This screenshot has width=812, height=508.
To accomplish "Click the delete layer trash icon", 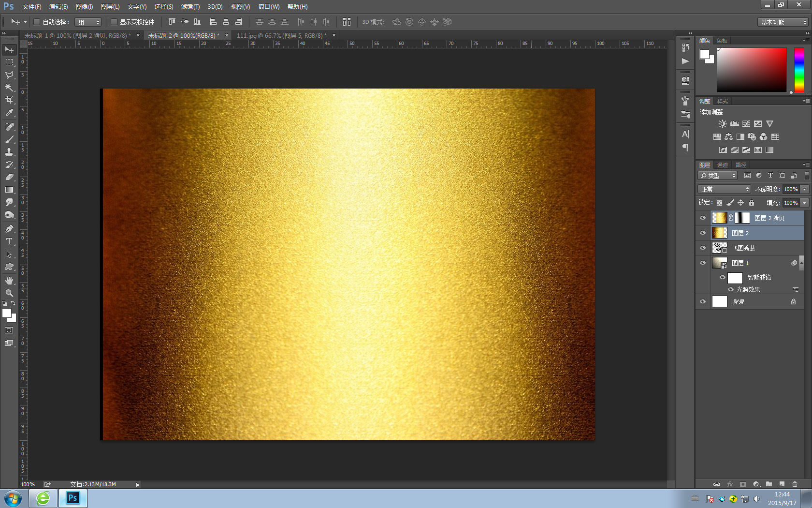I will tap(795, 484).
